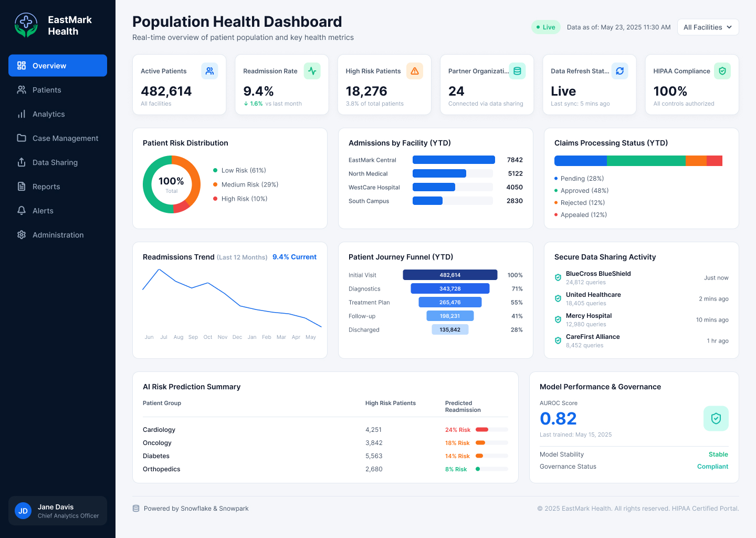
Task: Click the High Risk Patients warning icon
Action: [415, 71]
